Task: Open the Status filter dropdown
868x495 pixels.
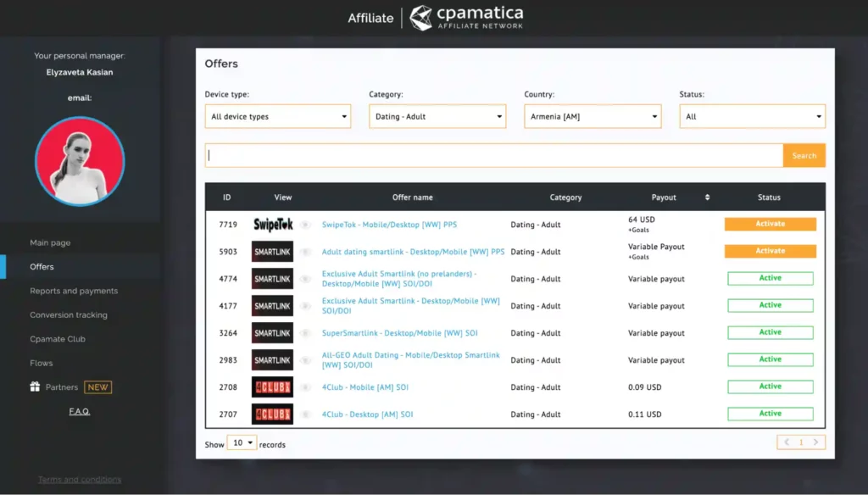Action: (x=751, y=116)
